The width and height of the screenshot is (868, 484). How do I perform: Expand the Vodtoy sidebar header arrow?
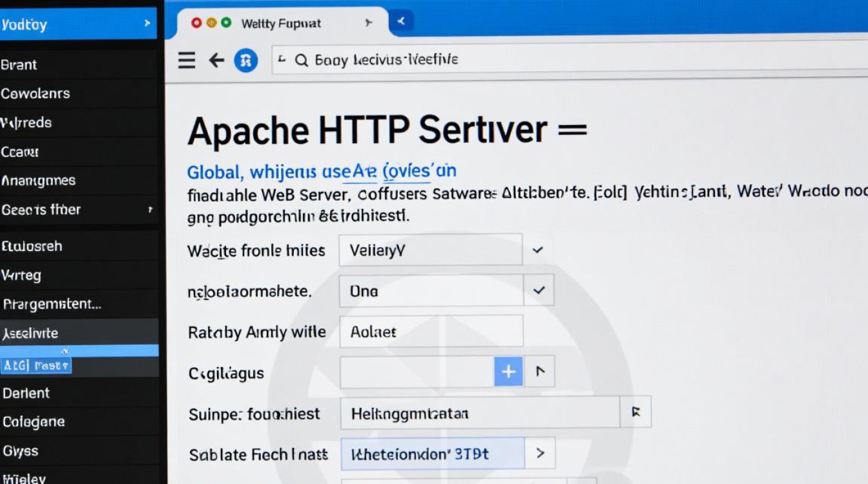(x=147, y=24)
